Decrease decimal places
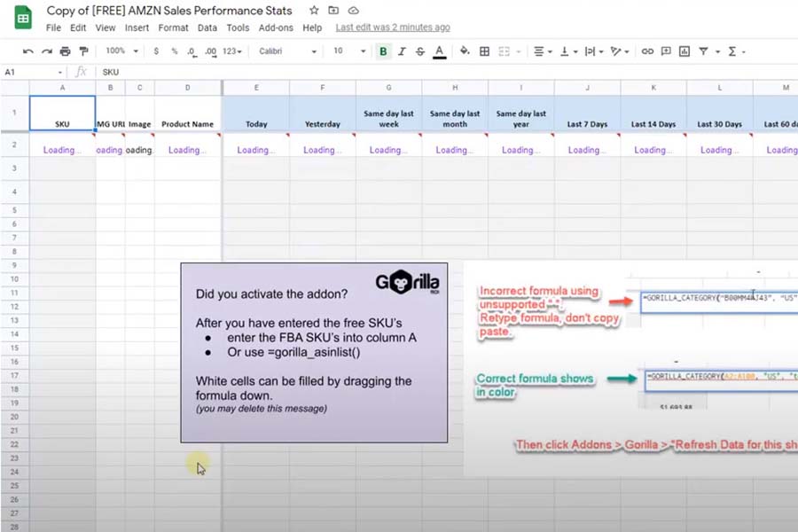Screen dimensions: 798x532 pos(192,51)
